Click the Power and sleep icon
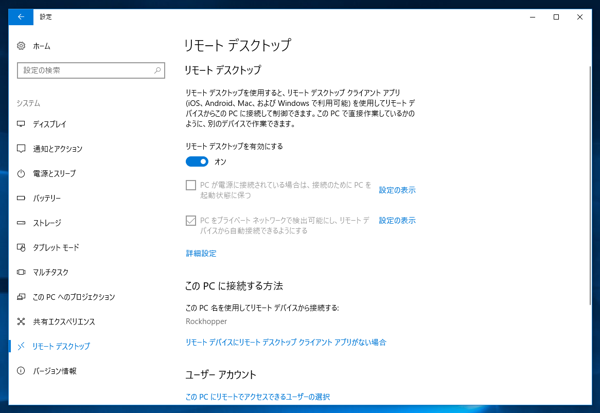The width and height of the screenshot is (600, 413). [21, 173]
